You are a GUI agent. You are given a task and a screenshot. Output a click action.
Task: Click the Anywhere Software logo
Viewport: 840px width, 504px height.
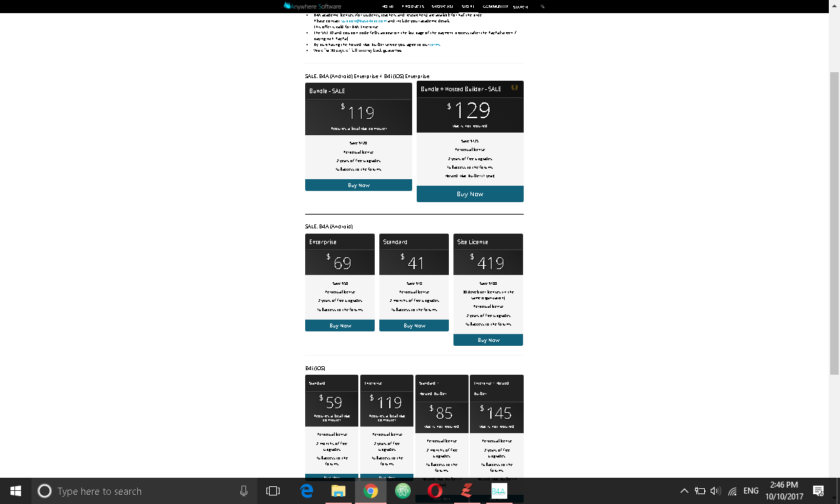click(312, 6)
